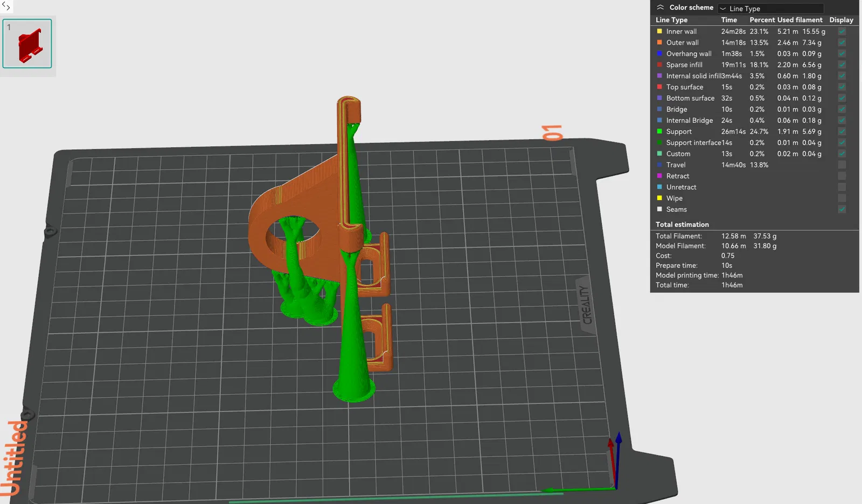Select the plate 1 thumbnail
This screenshot has width=862, height=504.
coord(27,44)
